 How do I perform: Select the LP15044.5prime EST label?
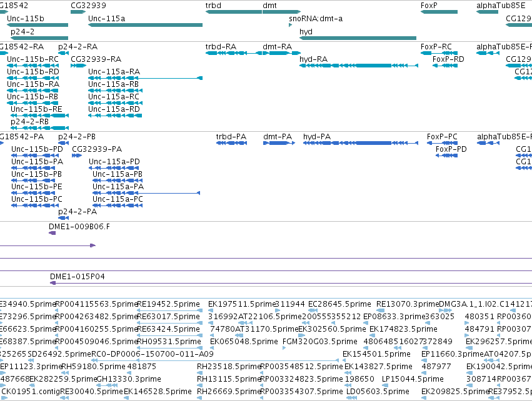click(x=413, y=379)
